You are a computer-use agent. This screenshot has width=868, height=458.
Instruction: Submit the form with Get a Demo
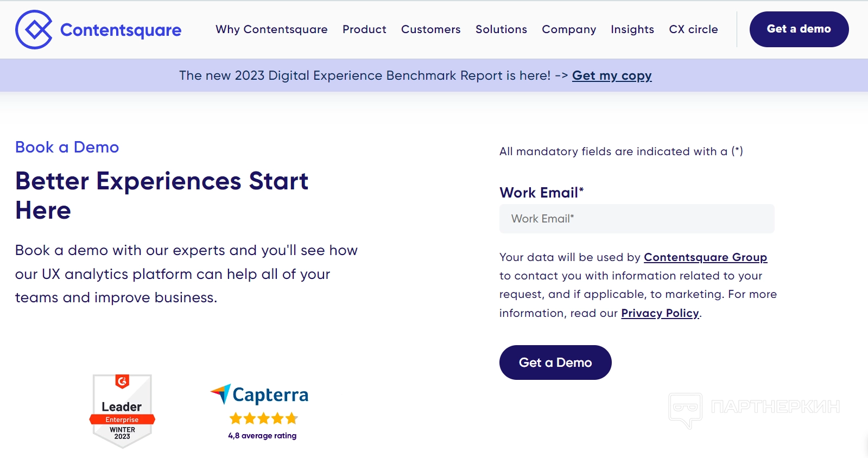tap(555, 362)
